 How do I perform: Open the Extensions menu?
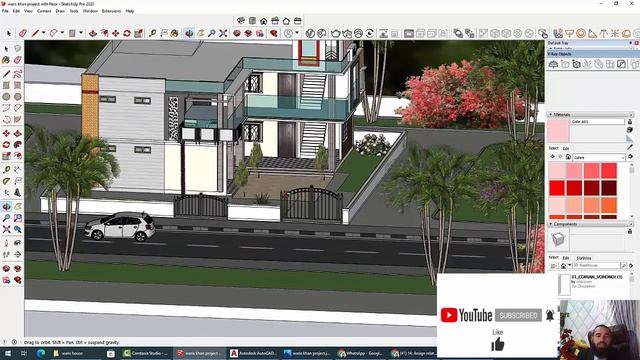click(x=111, y=11)
